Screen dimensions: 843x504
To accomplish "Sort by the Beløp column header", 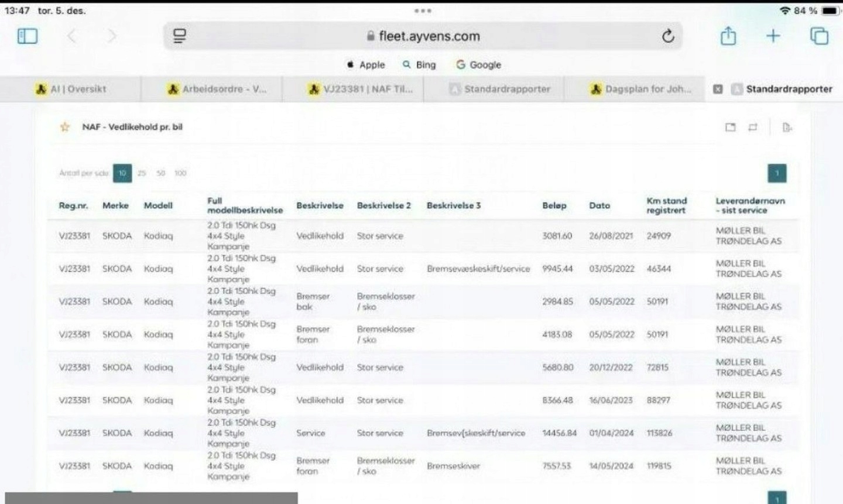I will tap(554, 205).
